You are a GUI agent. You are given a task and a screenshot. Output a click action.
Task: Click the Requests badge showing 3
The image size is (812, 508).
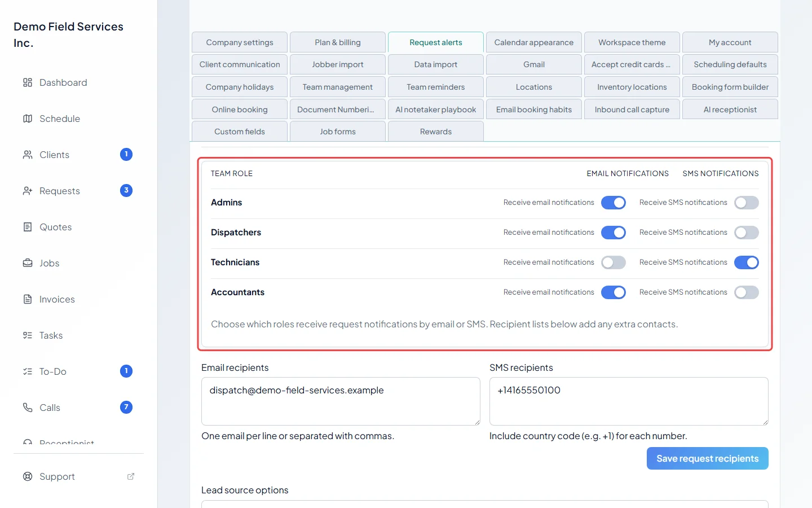pyautogui.click(x=126, y=190)
